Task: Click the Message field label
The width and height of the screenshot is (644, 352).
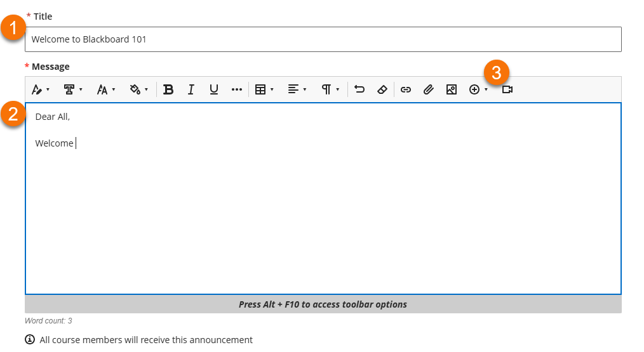Action: tap(51, 67)
